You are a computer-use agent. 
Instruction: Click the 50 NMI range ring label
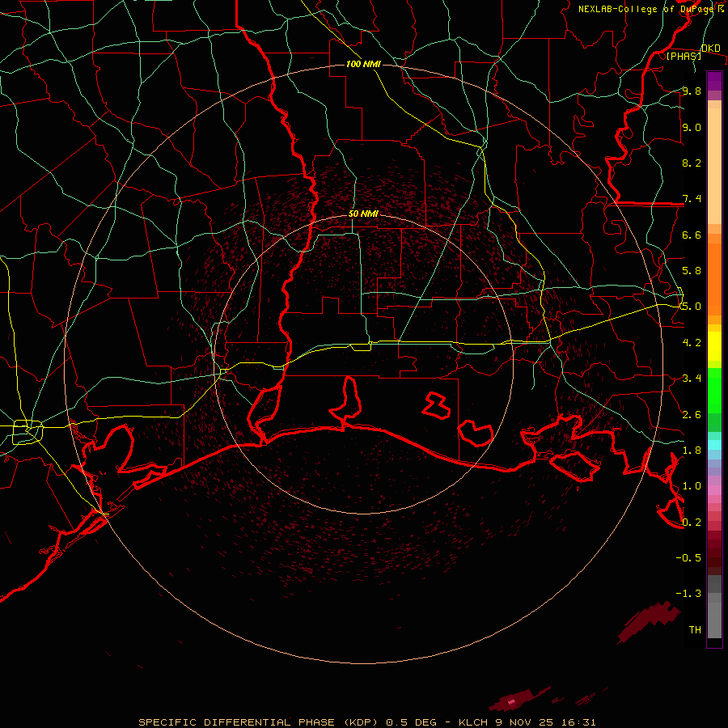(x=363, y=214)
